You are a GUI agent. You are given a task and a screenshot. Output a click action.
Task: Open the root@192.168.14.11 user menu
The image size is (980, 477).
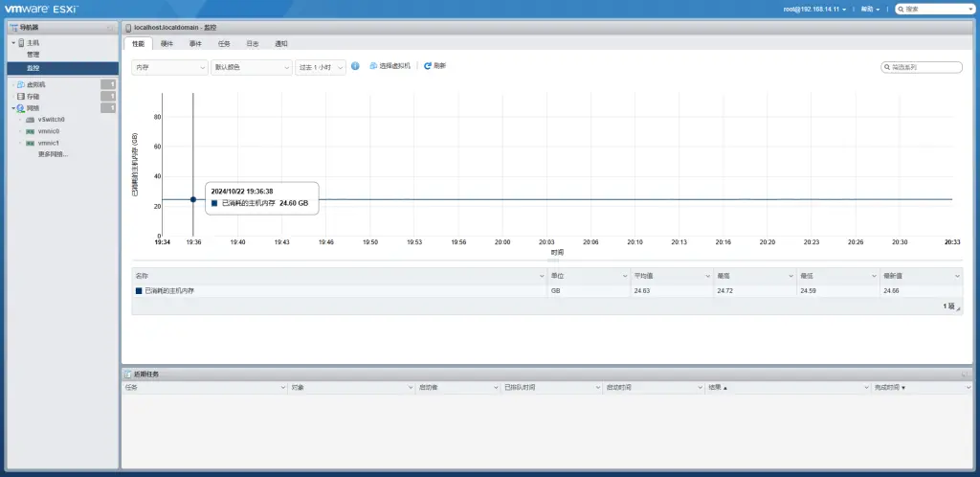[x=814, y=9]
